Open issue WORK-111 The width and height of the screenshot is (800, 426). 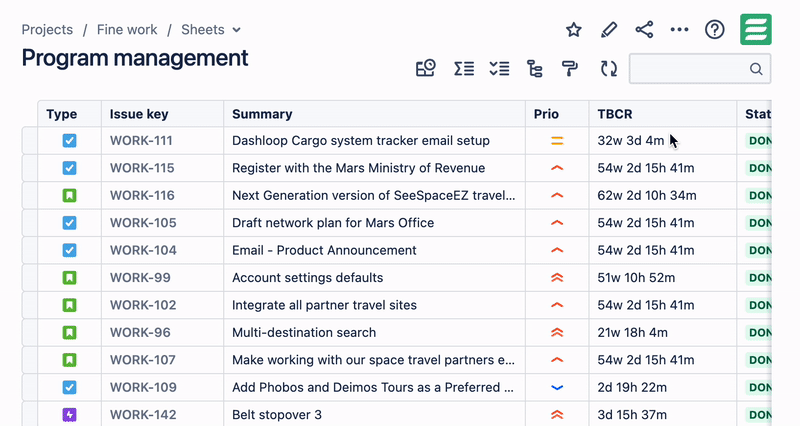coord(141,141)
